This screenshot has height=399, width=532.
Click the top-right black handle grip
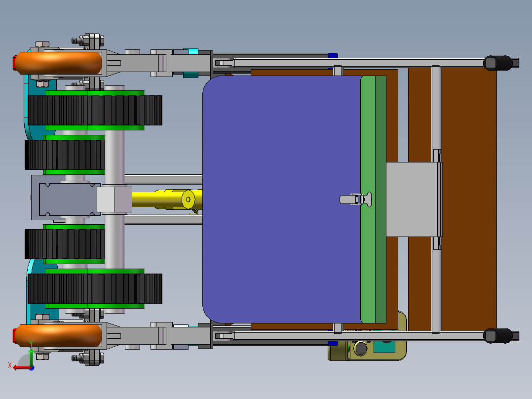point(498,63)
